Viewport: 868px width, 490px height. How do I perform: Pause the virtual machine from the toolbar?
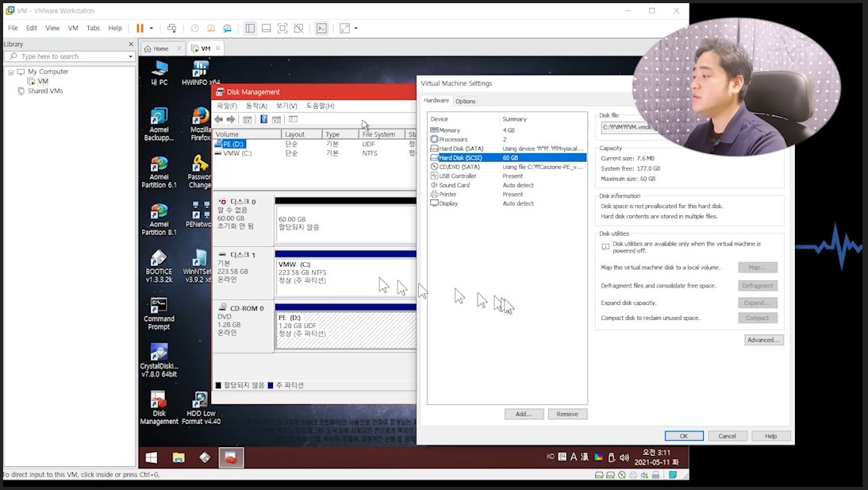[x=140, y=29]
